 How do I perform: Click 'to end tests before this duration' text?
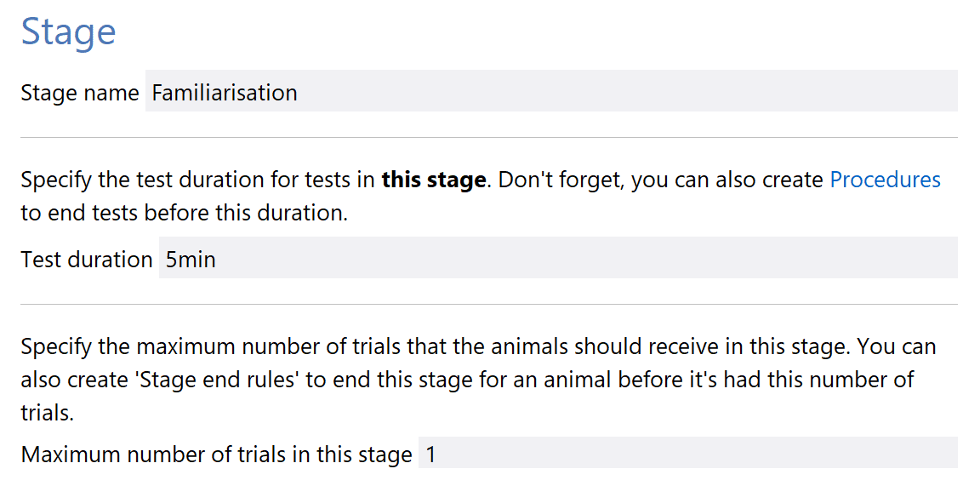point(184,213)
